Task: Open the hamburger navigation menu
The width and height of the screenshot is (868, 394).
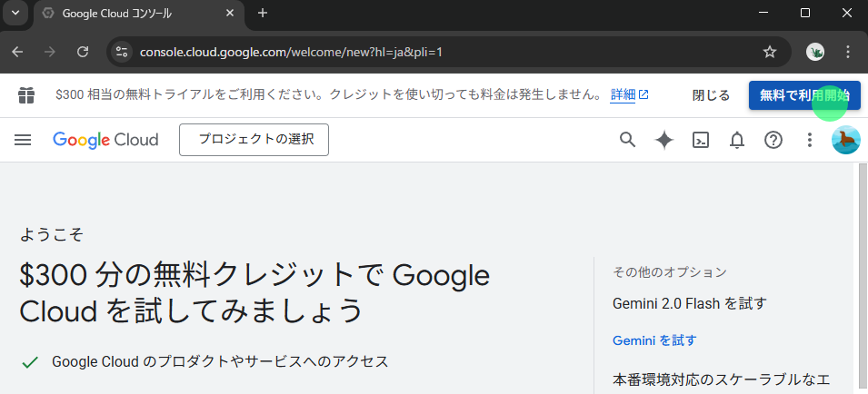Action: pos(23,140)
